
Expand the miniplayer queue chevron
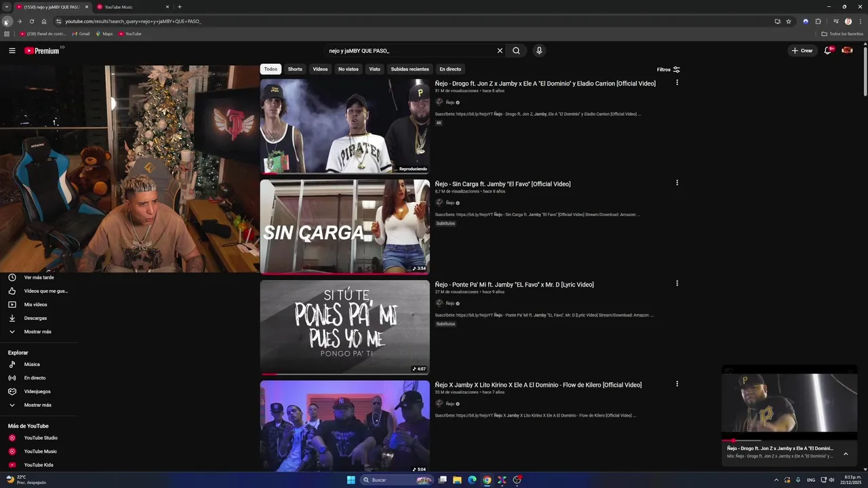pos(846,453)
